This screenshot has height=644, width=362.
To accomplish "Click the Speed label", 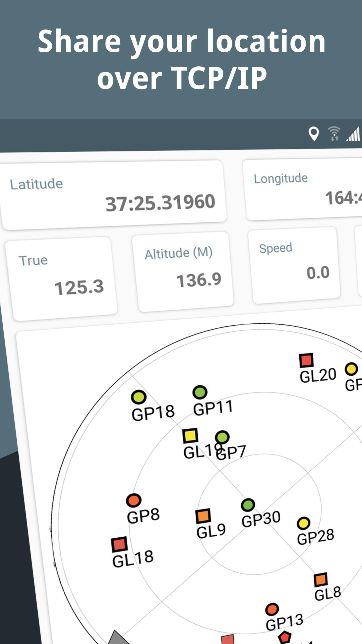I will 276,248.
